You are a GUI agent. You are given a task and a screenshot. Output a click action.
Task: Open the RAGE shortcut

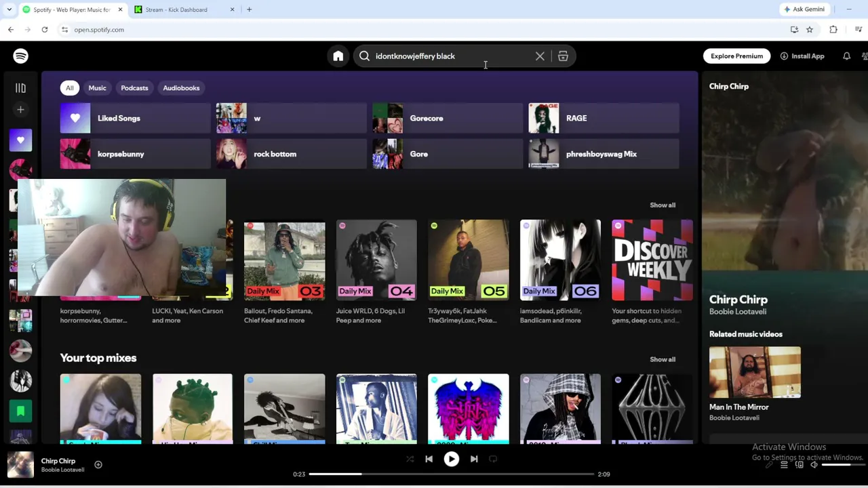tap(604, 118)
